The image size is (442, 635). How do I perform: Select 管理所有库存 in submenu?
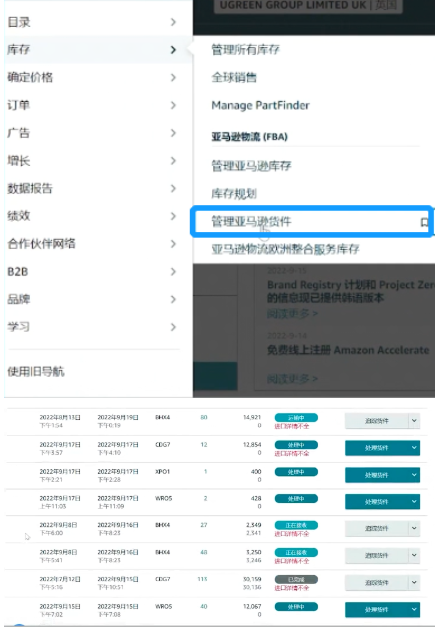tap(246, 50)
